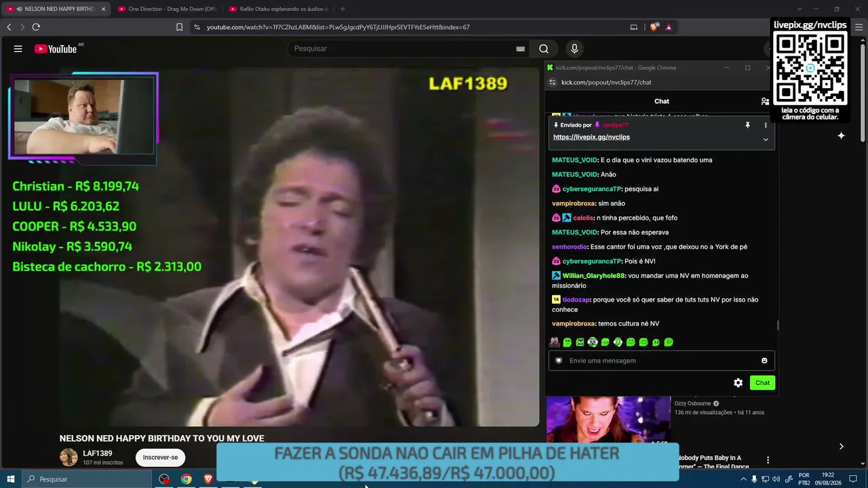Click the YouTube search magnifier button
This screenshot has width=868, height=488.
tap(543, 49)
